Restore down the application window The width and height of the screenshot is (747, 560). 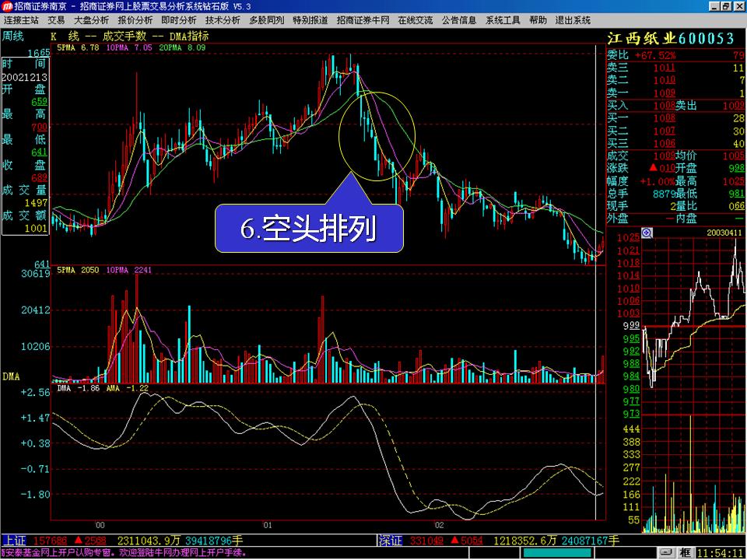pos(725,6)
